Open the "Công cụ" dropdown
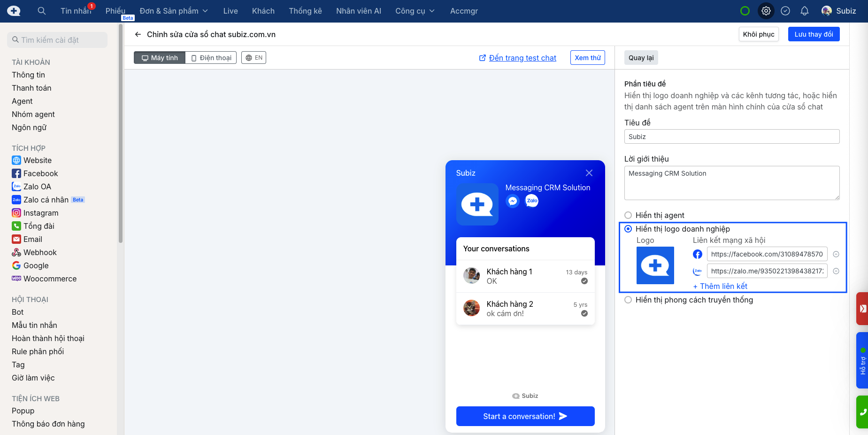Screen dimensions: 868x435 click(415, 10)
